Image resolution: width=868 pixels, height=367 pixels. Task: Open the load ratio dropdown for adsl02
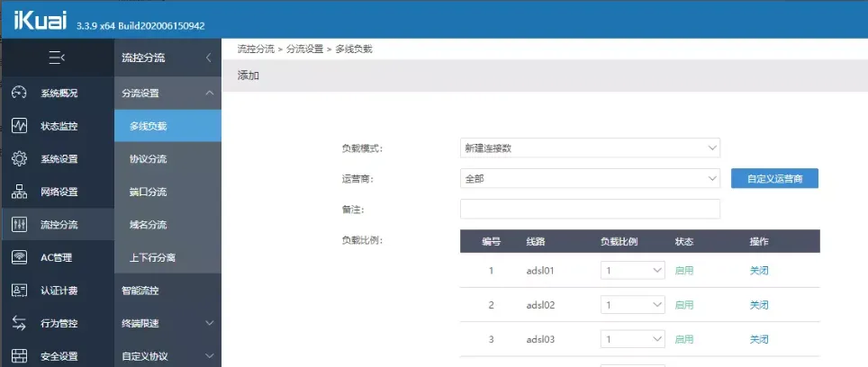pos(633,305)
